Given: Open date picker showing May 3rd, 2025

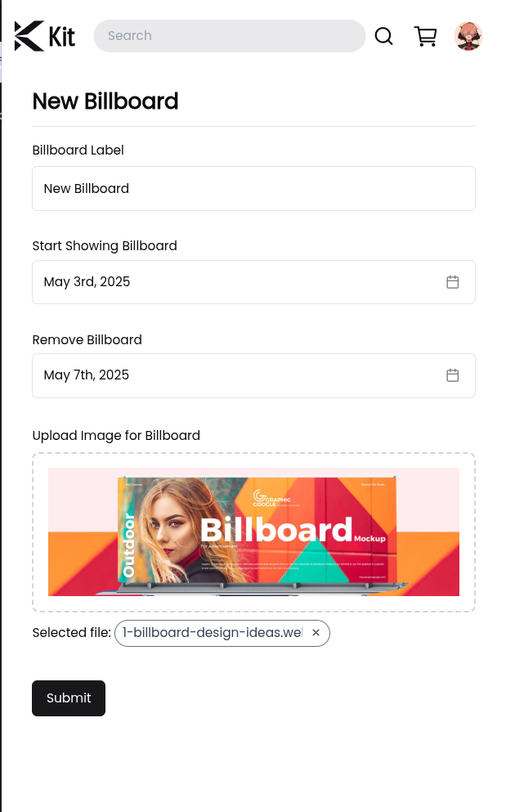Looking at the screenshot, I should [x=237, y=282].
